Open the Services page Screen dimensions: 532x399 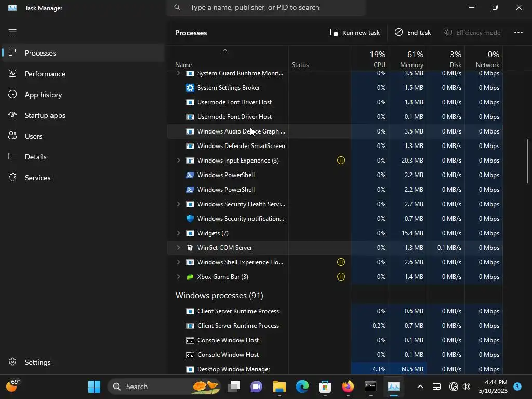pyautogui.click(x=83, y=178)
